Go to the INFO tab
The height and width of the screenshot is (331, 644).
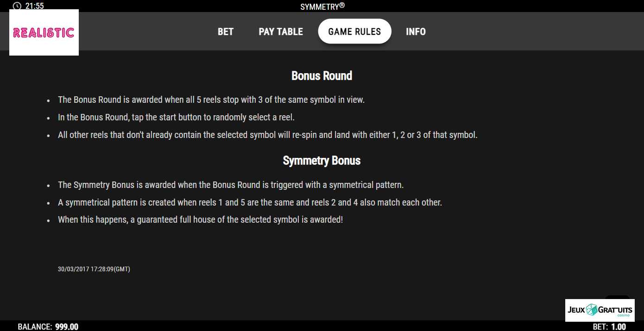[416, 31]
